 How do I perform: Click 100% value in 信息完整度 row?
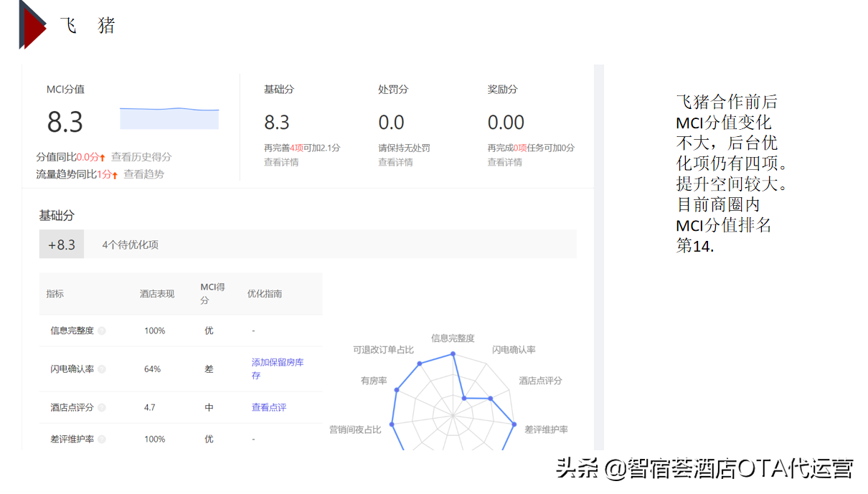[154, 331]
